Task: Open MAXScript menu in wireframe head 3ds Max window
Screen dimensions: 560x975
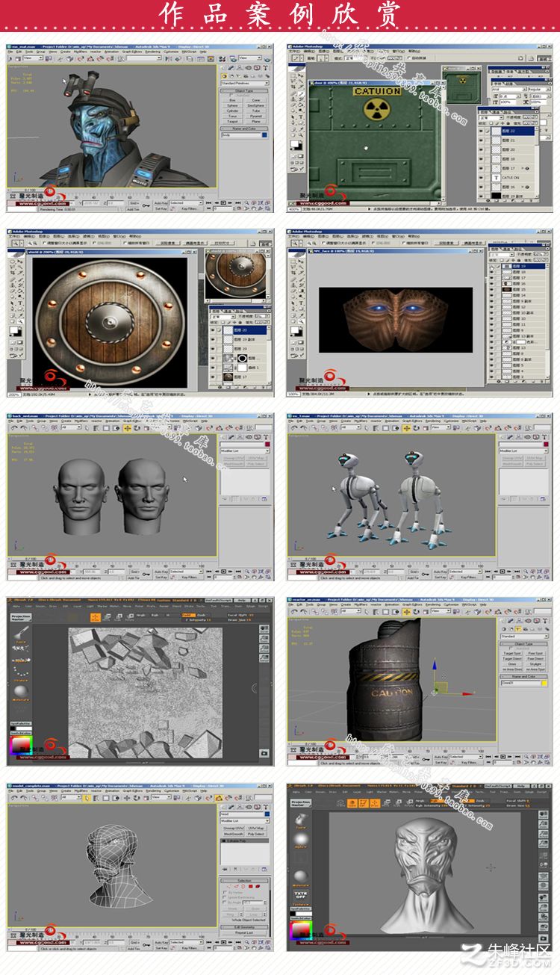Action: click(x=189, y=791)
